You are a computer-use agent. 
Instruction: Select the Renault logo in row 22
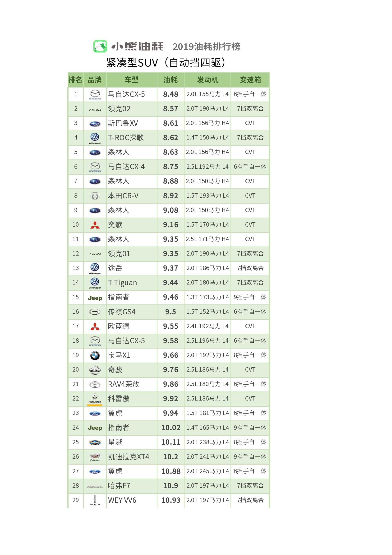click(95, 399)
